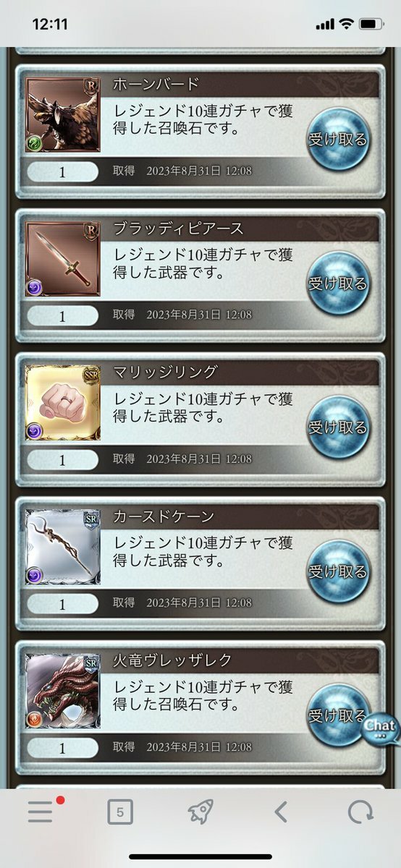
Task: Tap the ホーンバード summon thumbnail
Action: (x=63, y=116)
